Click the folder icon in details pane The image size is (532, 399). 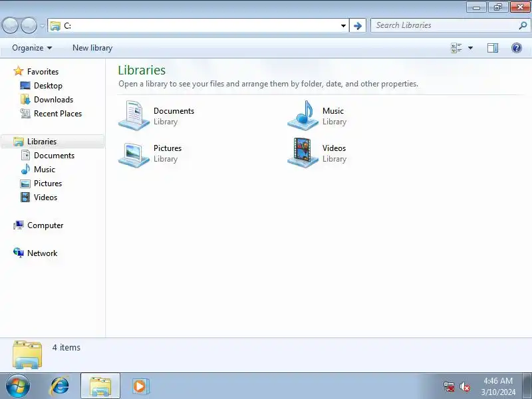[x=27, y=354]
